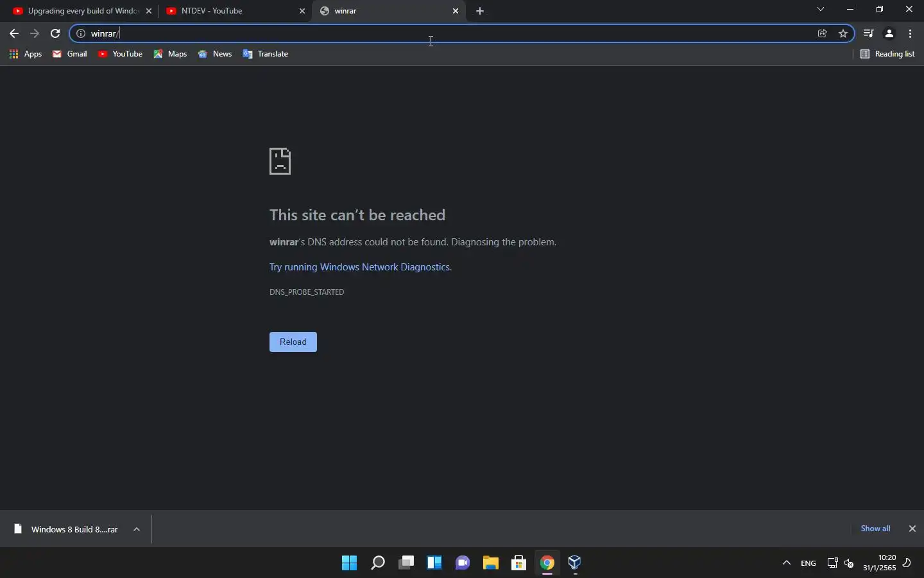Open the Apps bookmark
Screen dimensions: 924x578
(x=26, y=55)
